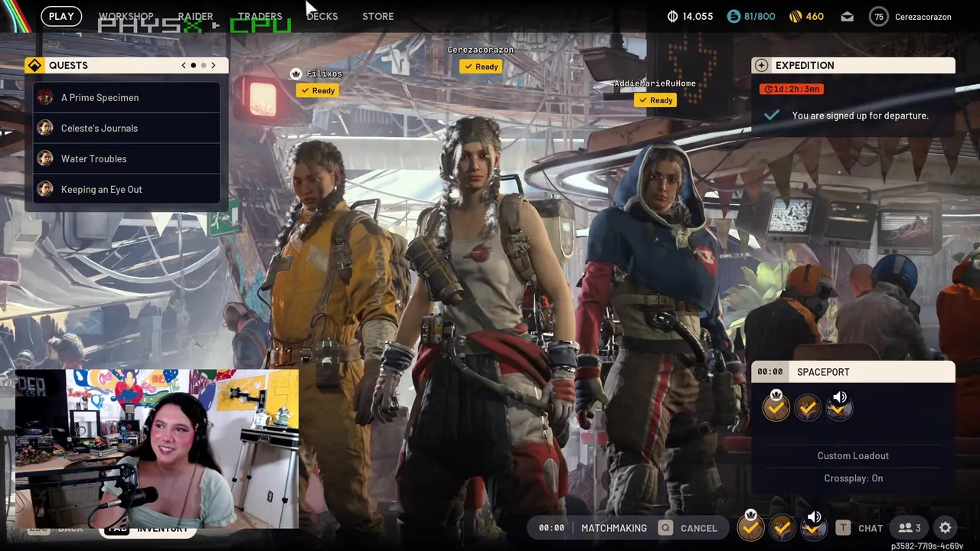Image resolution: width=980 pixels, height=551 pixels.
Task: Select the crowned party leader avatar in bottom bar
Action: coord(750,526)
